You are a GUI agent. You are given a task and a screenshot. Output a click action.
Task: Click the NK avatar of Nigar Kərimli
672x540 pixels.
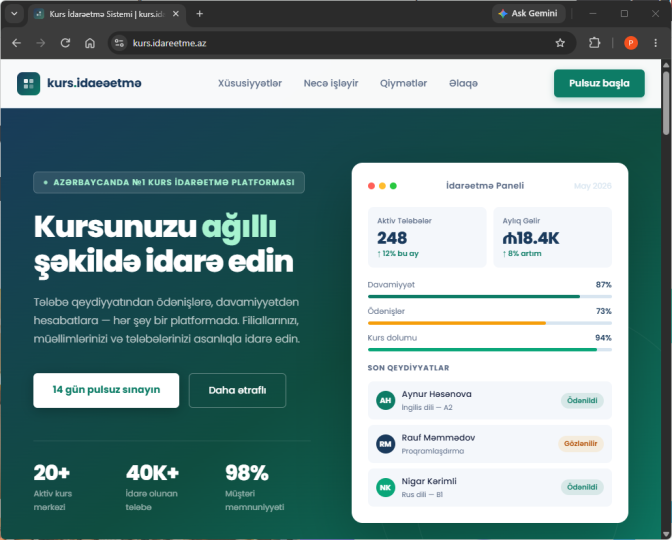[385, 487]
